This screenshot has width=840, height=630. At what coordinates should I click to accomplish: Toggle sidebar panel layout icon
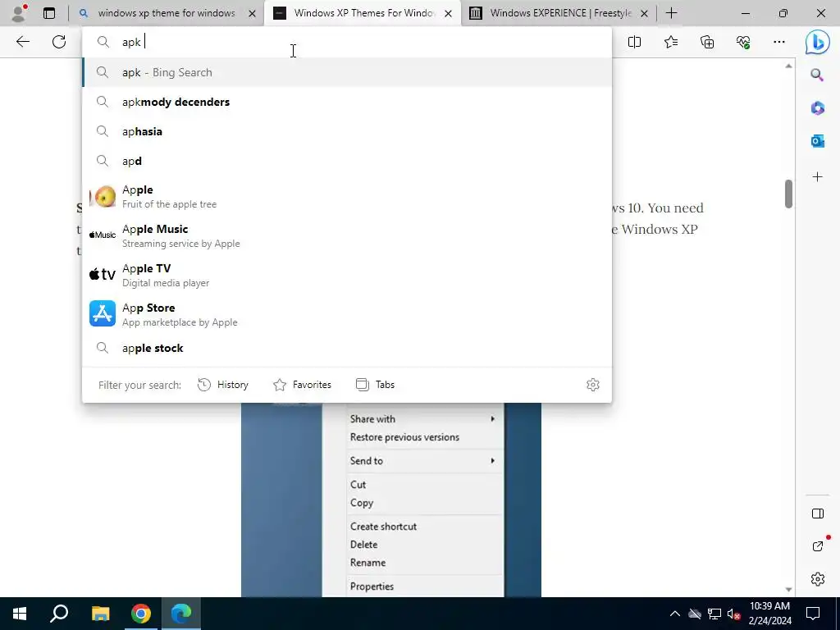(x=818, y=514)
